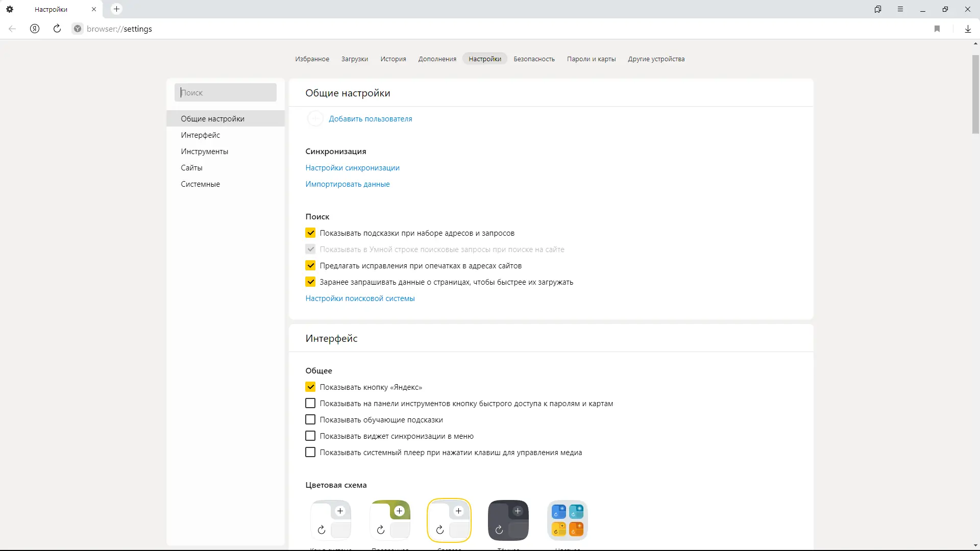This screenshot has width=980, height=551.
Task: Click the back navigation arrow
Action: [x=12, y=29]
